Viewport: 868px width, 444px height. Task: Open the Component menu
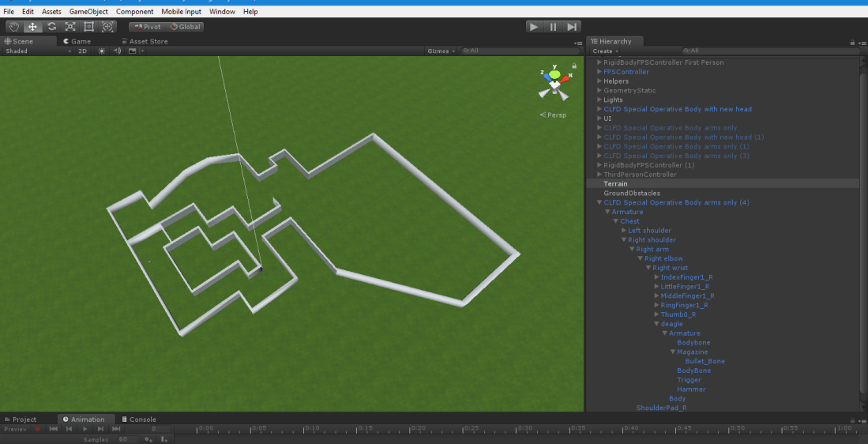pos(134,12)
